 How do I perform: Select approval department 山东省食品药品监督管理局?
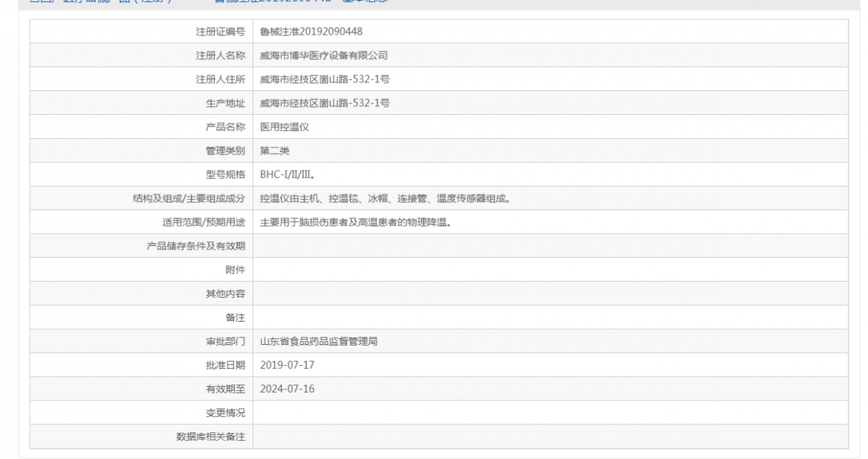(x=320, y=340)
